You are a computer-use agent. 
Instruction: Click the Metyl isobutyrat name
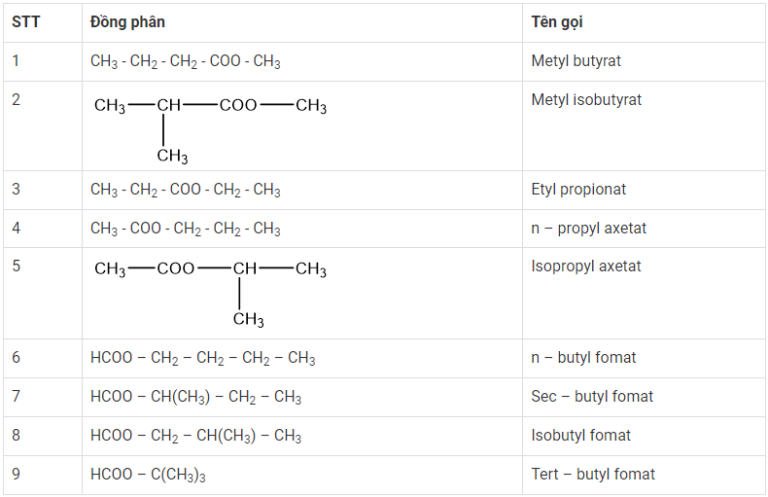(586, 100)
